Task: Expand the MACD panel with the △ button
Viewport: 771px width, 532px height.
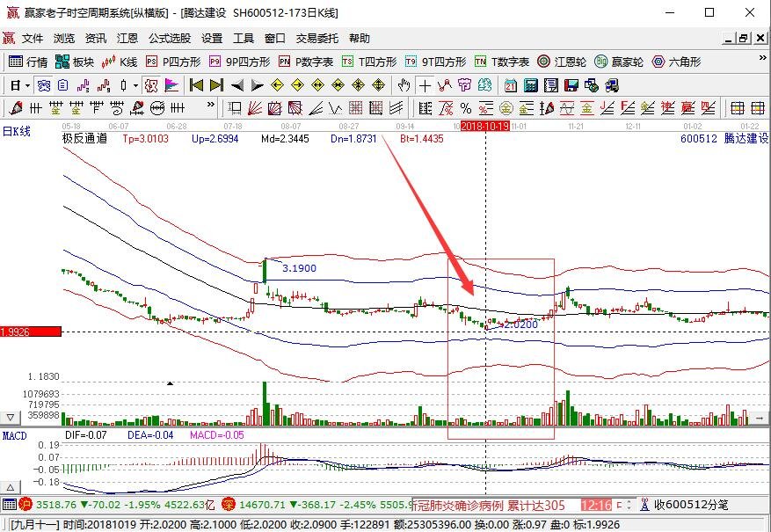Action: (x=11, y=488)
